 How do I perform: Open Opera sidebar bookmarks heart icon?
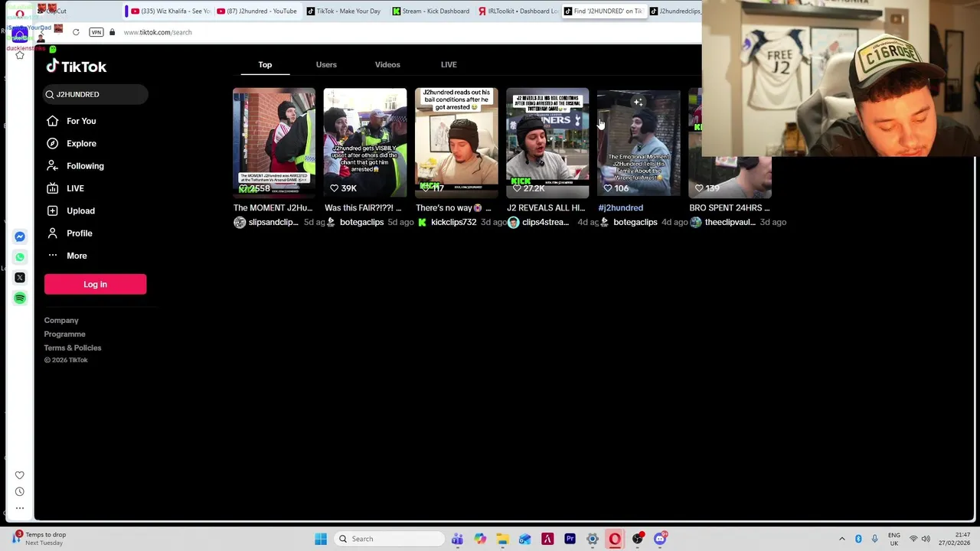click(20, 475)
